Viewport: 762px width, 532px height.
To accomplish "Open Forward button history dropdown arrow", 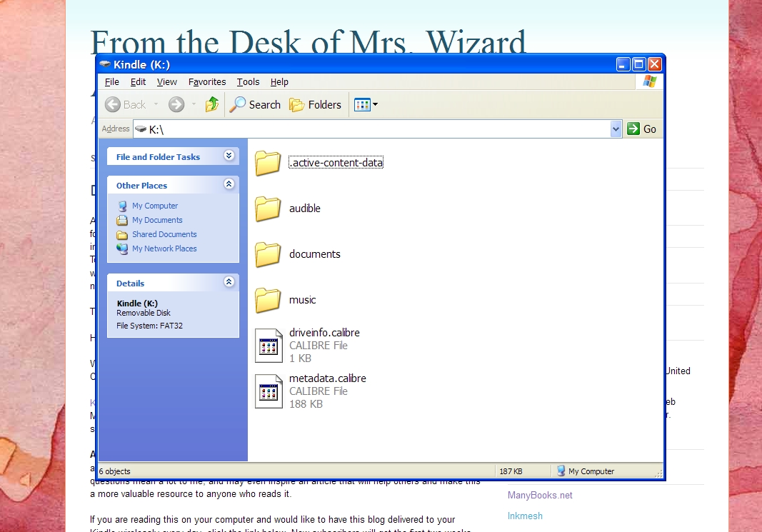I will pos(194,104).
